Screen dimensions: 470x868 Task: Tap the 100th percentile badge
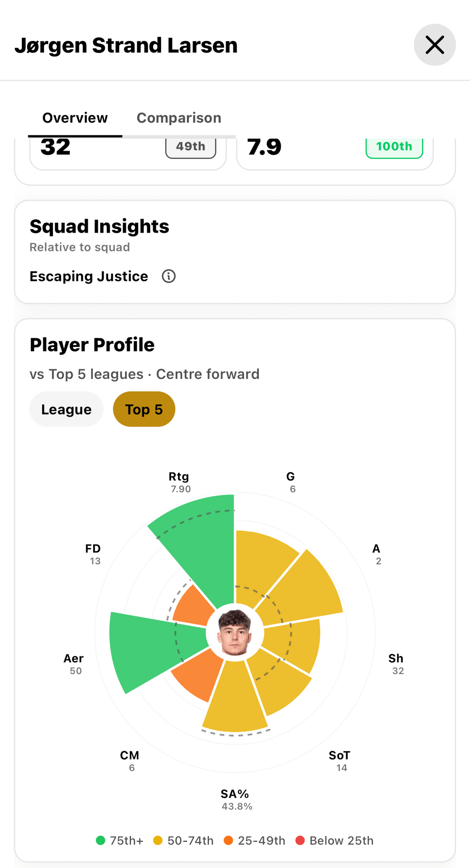(394, 147)
